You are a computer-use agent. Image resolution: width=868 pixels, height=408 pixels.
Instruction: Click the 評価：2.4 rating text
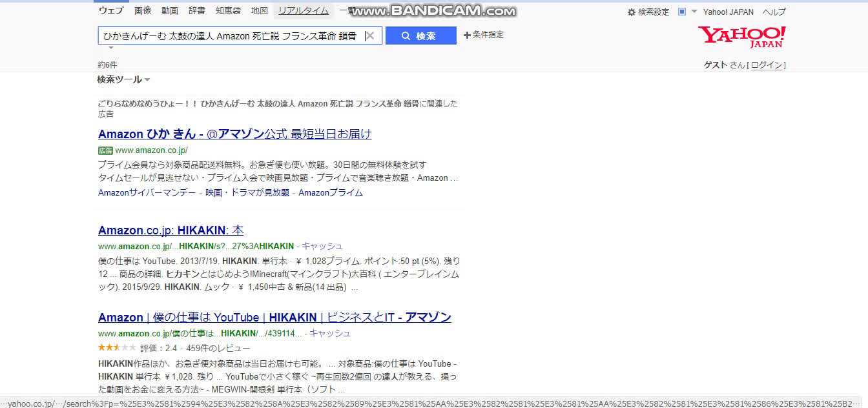159,349
